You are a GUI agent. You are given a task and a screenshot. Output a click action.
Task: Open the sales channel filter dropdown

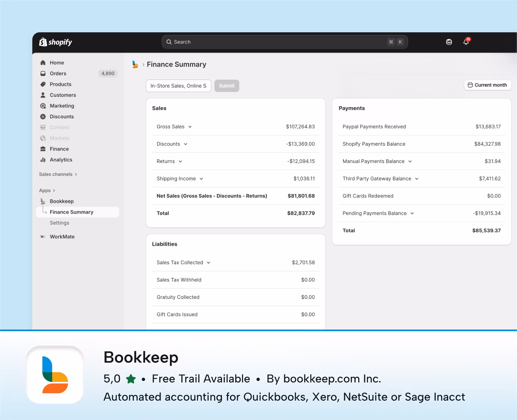(x=179, y=86)
